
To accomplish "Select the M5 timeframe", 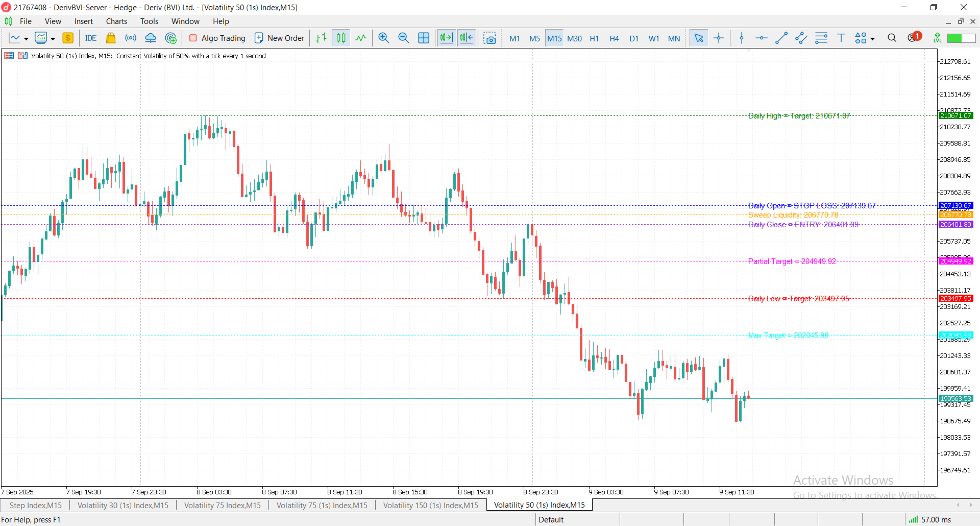I will coord(534,38).
